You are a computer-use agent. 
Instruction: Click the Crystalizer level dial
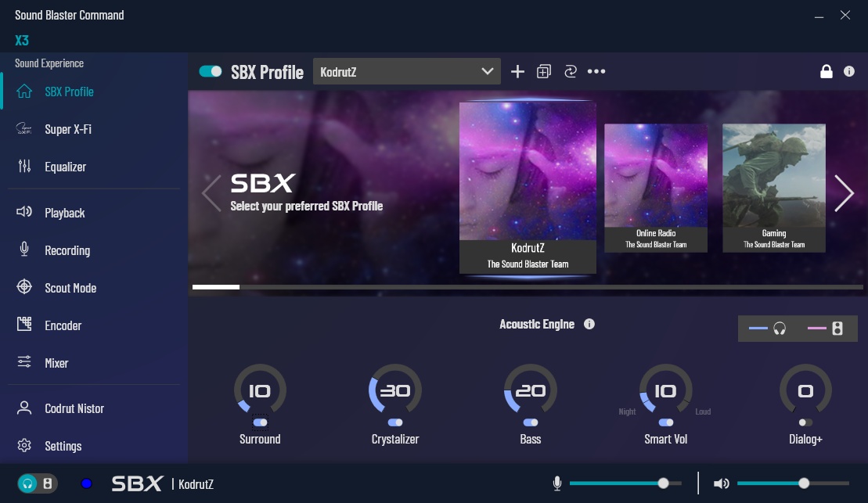coord(395,390)
